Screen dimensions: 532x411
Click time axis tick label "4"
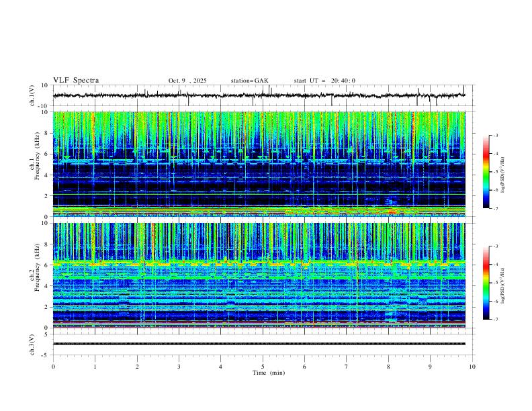(220, 367)
